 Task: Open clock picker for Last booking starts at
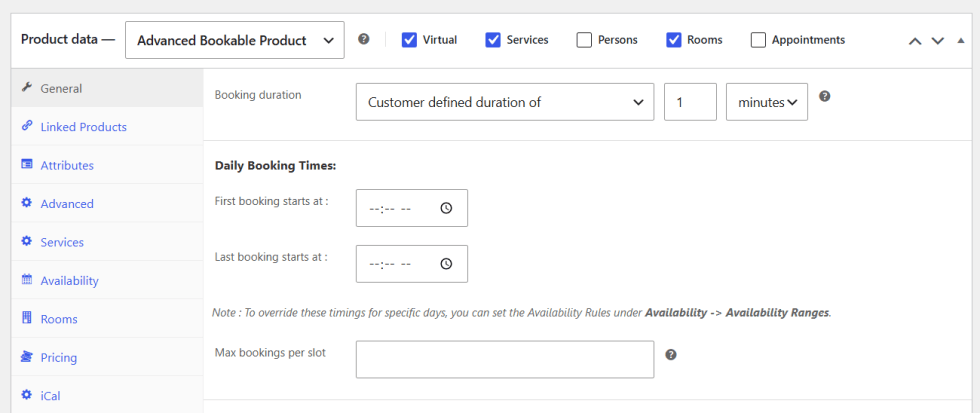point(446,264)
